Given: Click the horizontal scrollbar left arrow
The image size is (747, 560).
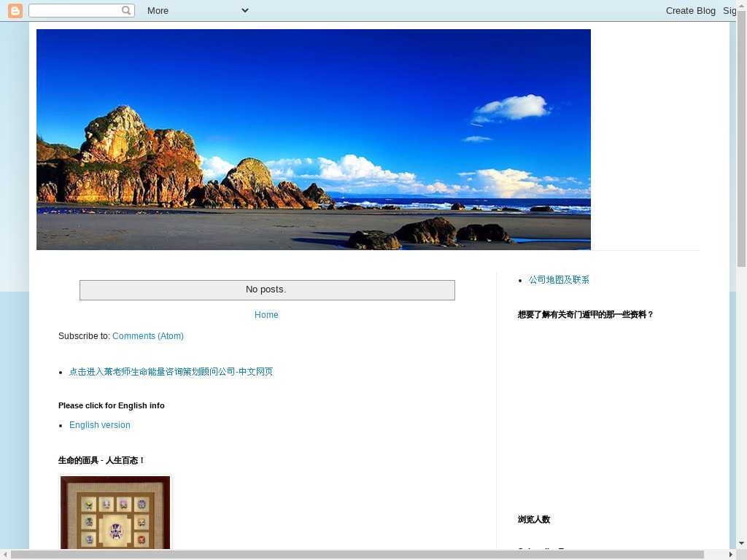Looking at the screenshot, I should pos(5,555).
